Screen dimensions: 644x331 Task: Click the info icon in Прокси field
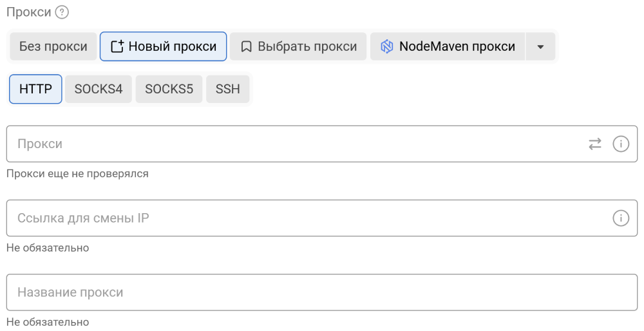(620, 144)
